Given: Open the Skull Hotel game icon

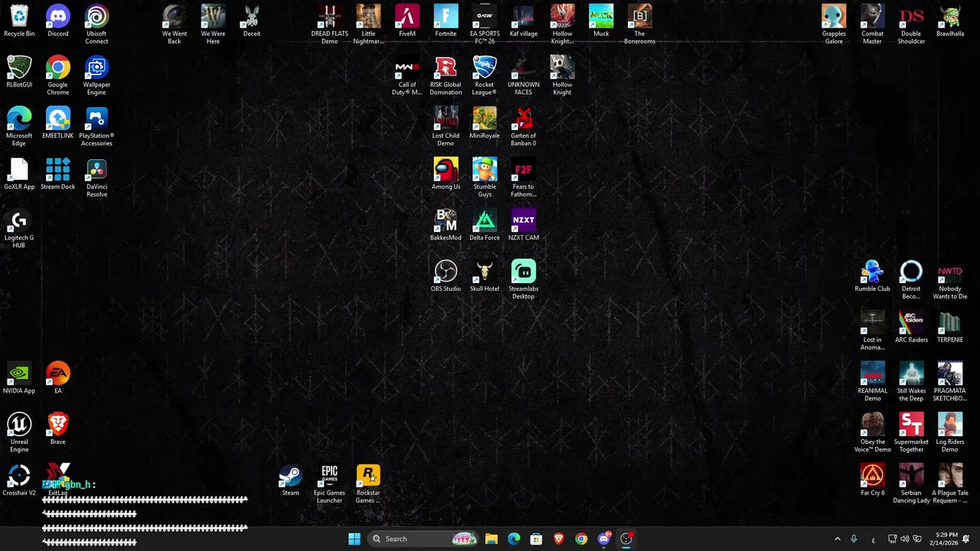Looking at the screenshot, I should (x=485, y=276).
